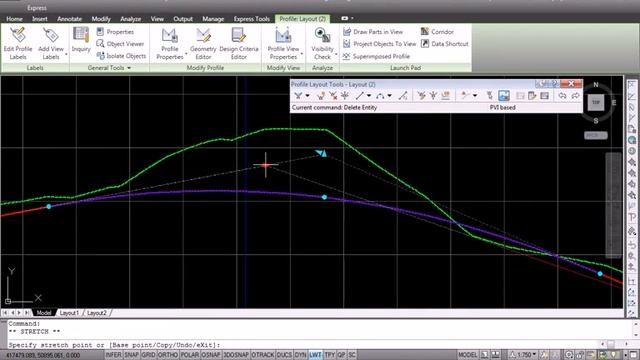Open the Annotate ribbon tab
The height and width of the screenshot is (360, 640).
[x=69, y=19]
